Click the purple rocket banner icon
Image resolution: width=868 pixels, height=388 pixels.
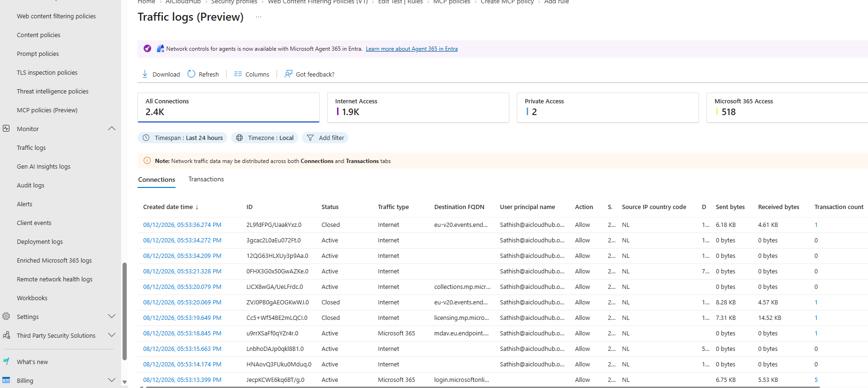[x=147, y=48]
